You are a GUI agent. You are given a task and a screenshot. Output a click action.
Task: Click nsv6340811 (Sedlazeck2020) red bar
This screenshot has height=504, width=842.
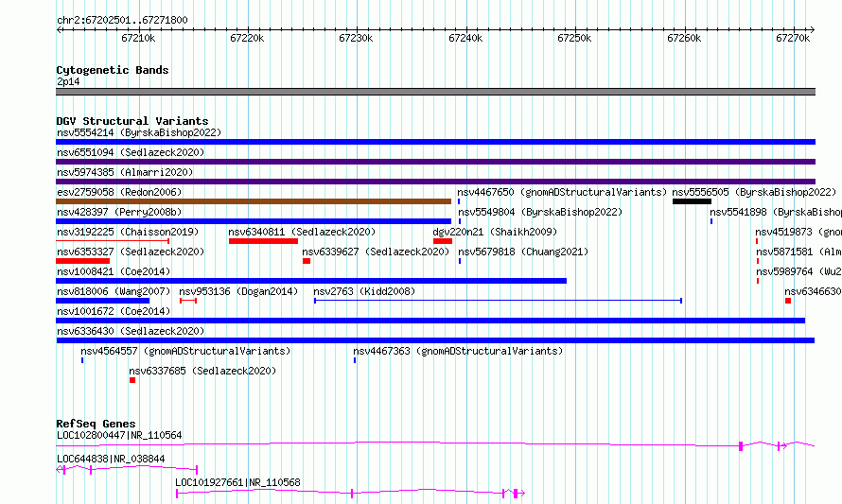[263, 241]
